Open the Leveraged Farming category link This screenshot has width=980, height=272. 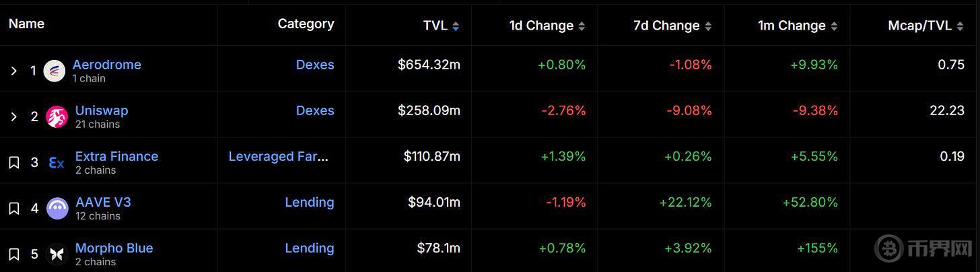(x=279, y=156)
